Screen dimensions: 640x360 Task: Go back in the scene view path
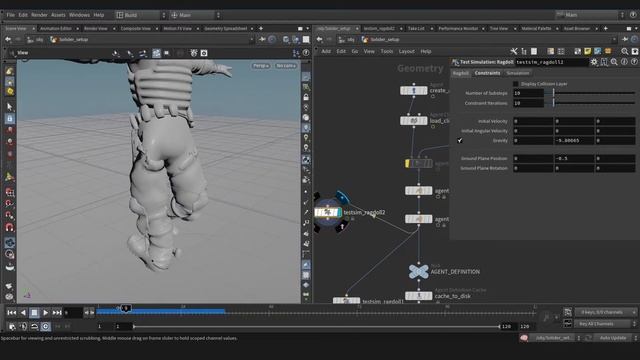click(8, 40)
